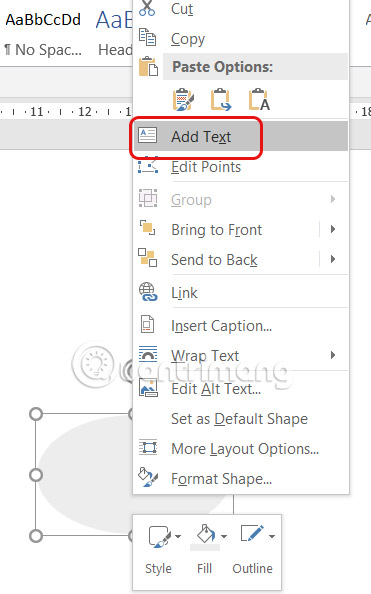Click the Format Shape paint bucket icon
371x594 pixels.
tap(148, 477)
